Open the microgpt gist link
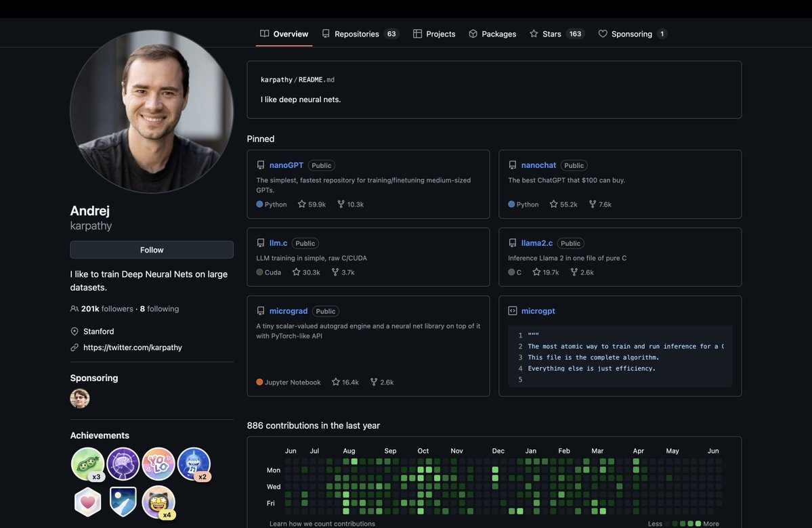812x528 pixels. [538, 311]
